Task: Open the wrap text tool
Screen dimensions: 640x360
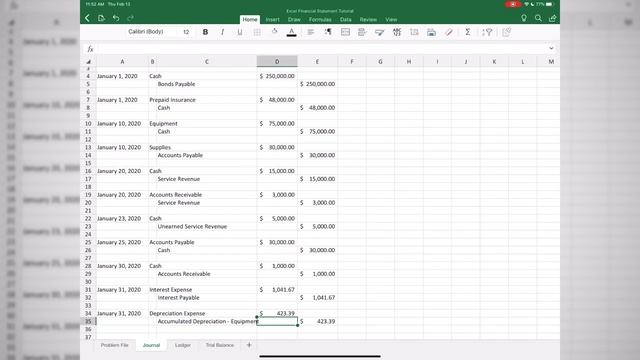Action: pyautogui.click(x=328, y=32)
